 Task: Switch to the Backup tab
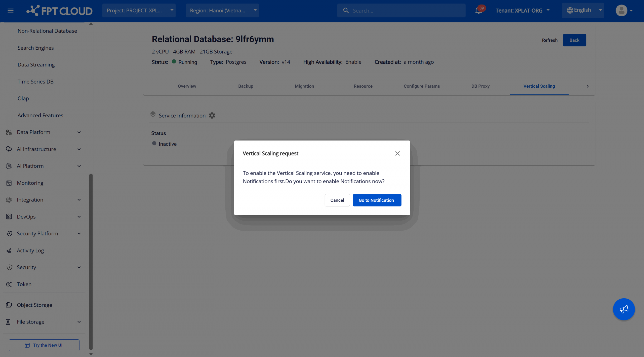click(x=246, y=86)
